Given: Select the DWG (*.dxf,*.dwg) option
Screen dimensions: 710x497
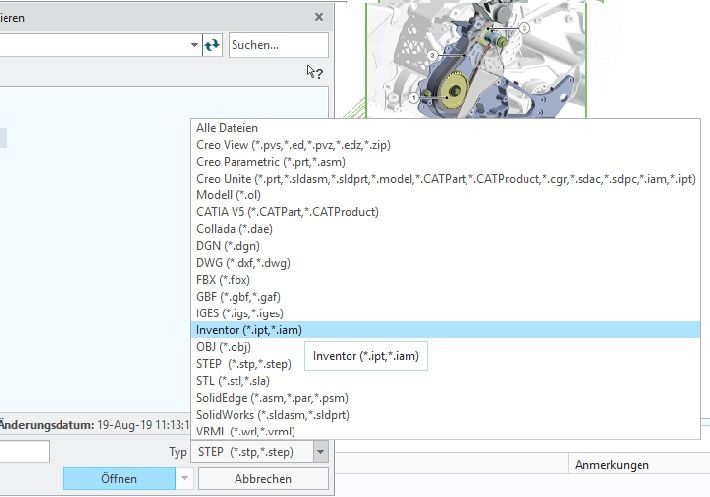Looking at the screenshot, I should (245, 263).
